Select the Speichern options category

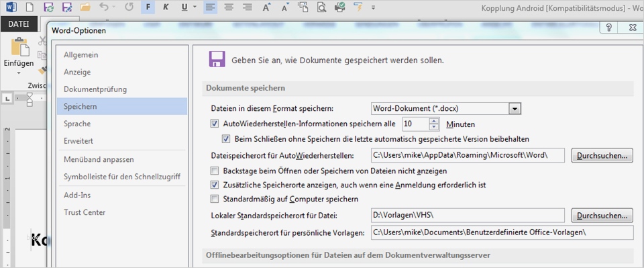[122, 106]
